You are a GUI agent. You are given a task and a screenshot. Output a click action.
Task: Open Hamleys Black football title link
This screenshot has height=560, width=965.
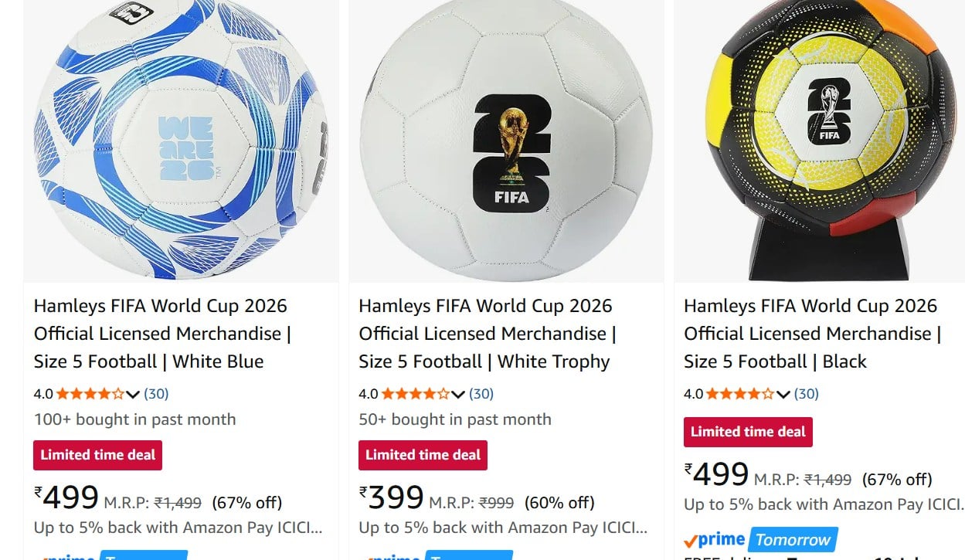coord(813,334)
